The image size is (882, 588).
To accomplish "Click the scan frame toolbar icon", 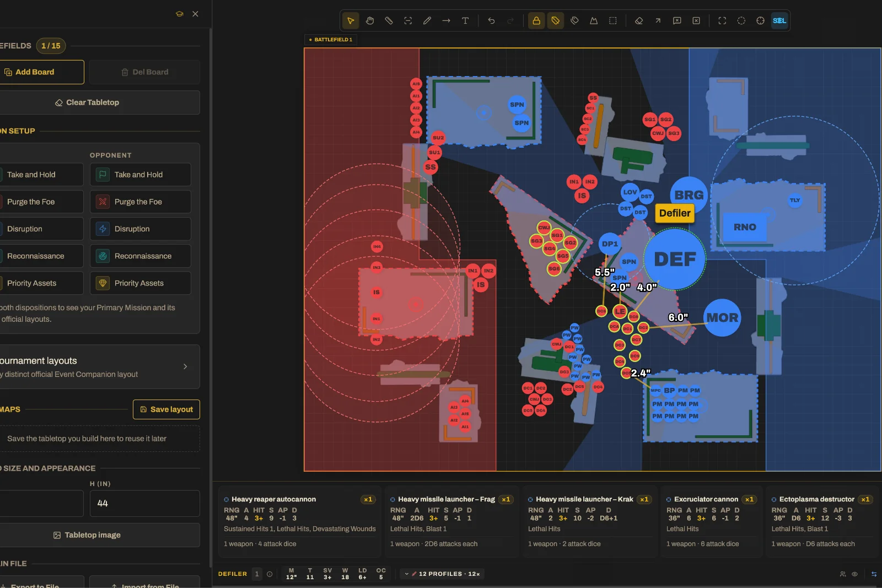I will coord(408,21).
